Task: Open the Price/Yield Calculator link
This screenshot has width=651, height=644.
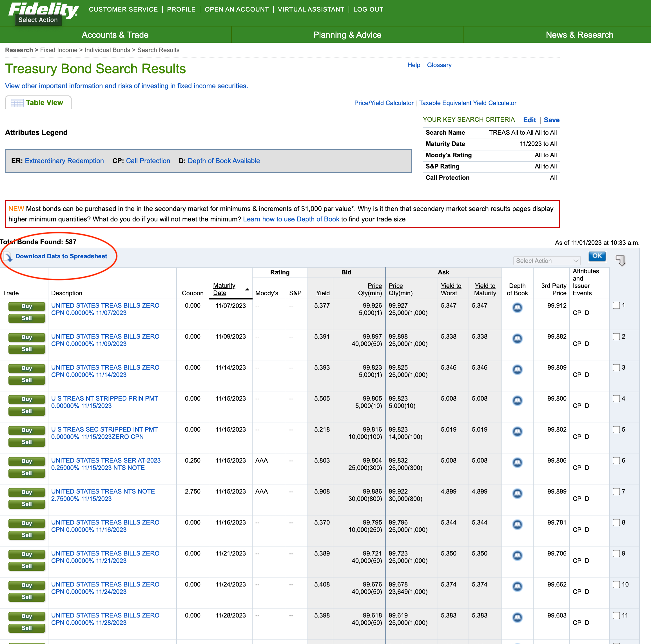Action: [384, 103]
